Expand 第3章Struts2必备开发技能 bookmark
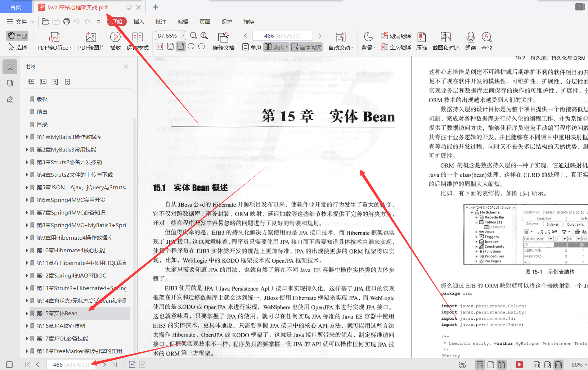Image resolution: width=588 pixels, height=370 pixels. [27, 162]
